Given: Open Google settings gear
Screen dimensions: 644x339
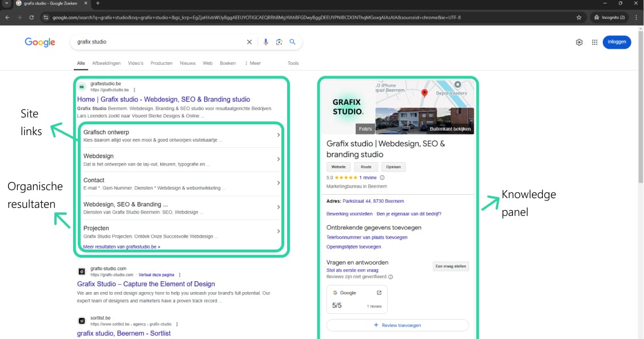Looking at the screenshot, I should tap(579, 42).
